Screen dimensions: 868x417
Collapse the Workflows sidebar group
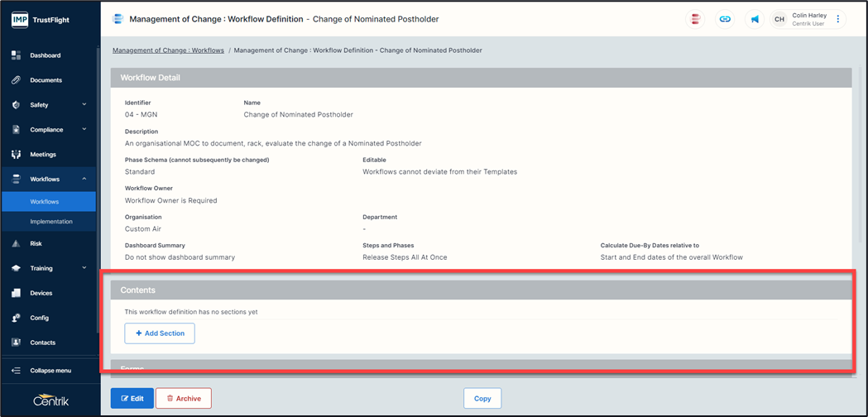[x=84, y=180]
